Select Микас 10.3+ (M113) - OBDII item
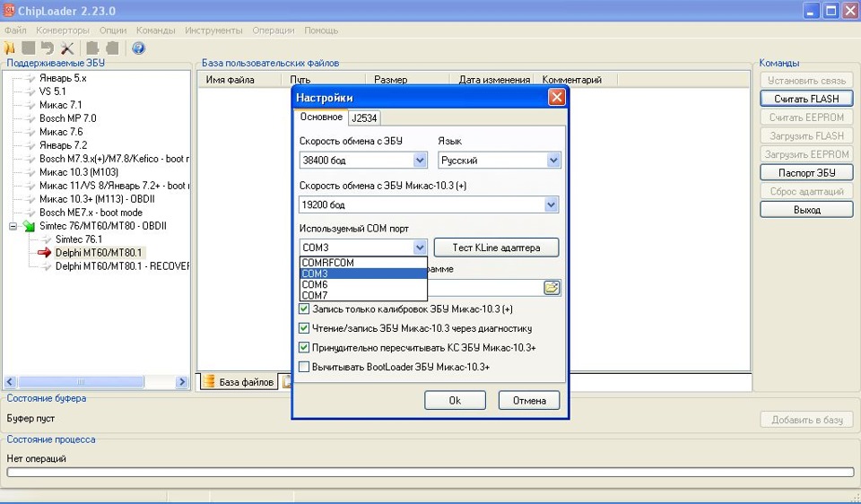 [x=97, y=199]
